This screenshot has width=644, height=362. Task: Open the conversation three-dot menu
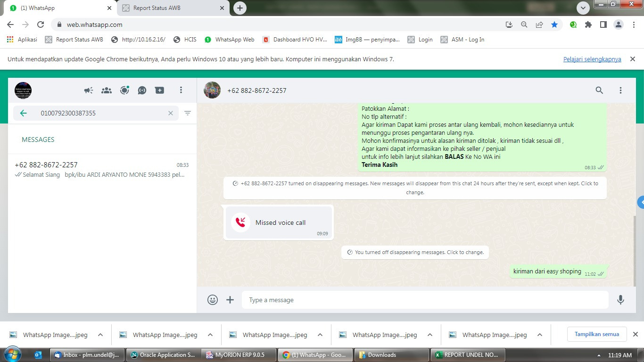[x=621, y=90]
